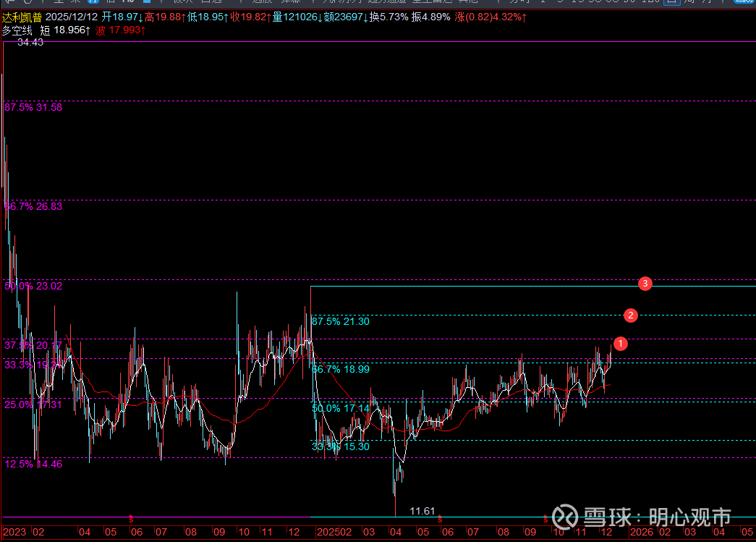Click the date 2025/12/12 in header
The height and width of the screenshot is (542, 756).
pyautogui.click(x=72, y=17)
